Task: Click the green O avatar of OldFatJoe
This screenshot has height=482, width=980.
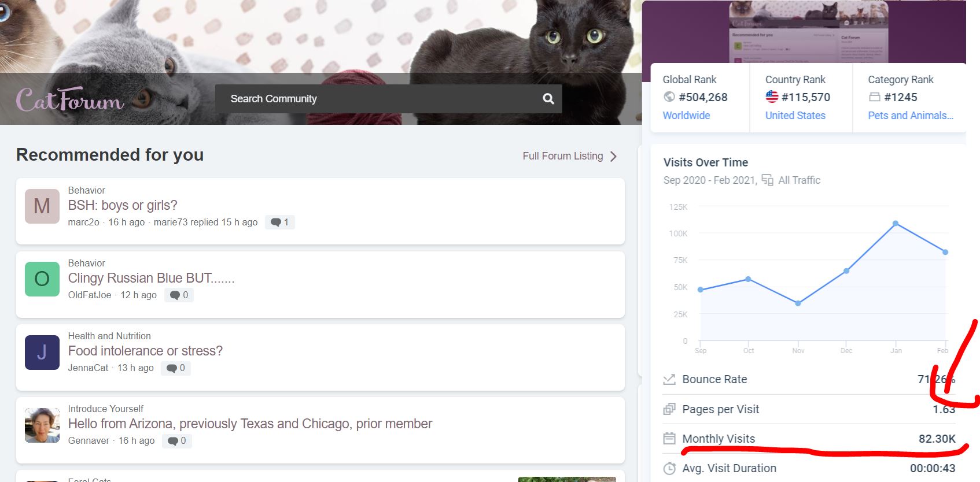Action: (x=42, y=279)
